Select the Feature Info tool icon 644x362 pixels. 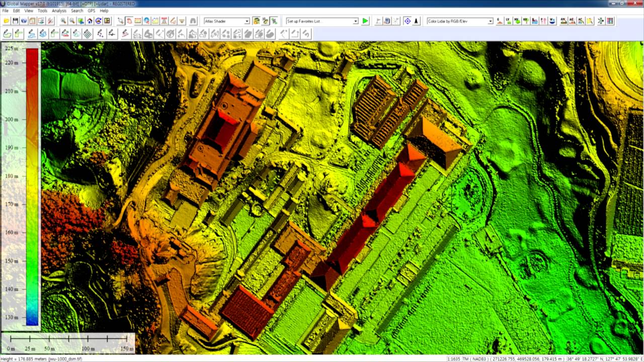[x=146, y=21]
